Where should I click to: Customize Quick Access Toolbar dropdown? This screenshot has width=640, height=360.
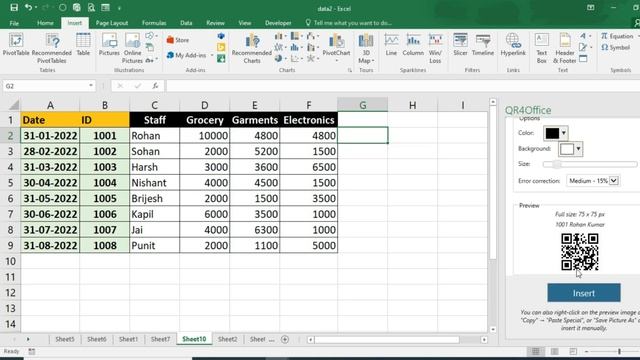[x=120, y=8]
